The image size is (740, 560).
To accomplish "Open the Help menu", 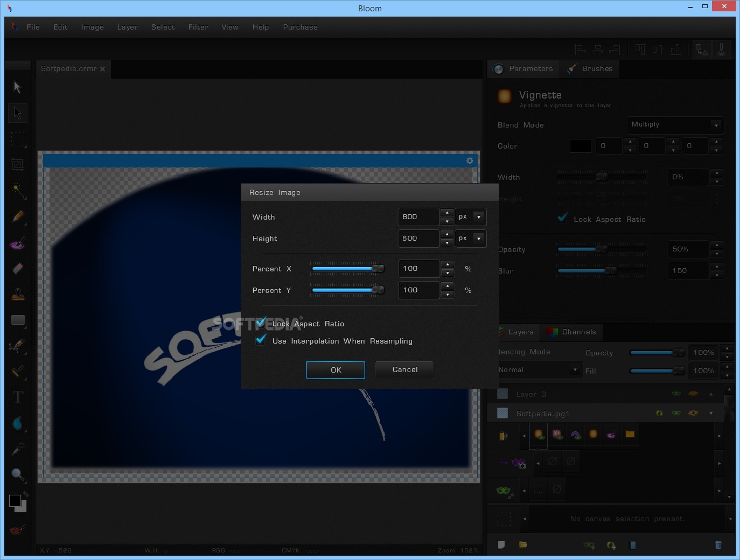I will (x=261, y=27).
